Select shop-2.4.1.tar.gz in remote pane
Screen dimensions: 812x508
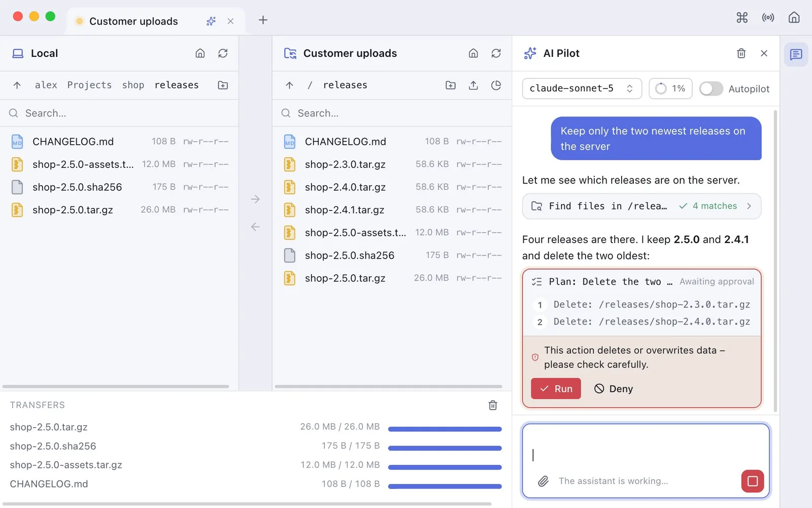point(392,210)
